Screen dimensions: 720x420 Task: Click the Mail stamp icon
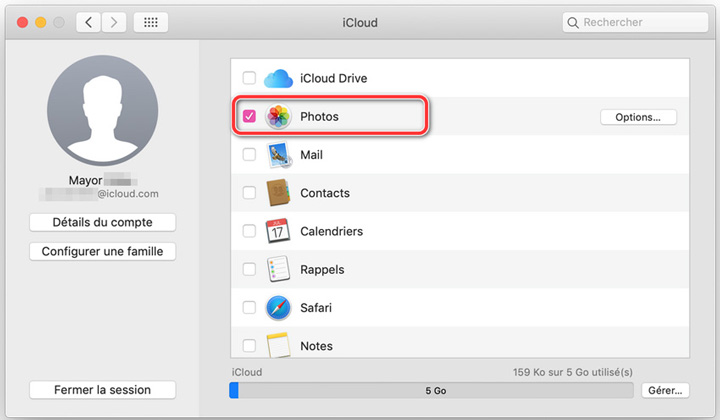click(x=278, y=155)
